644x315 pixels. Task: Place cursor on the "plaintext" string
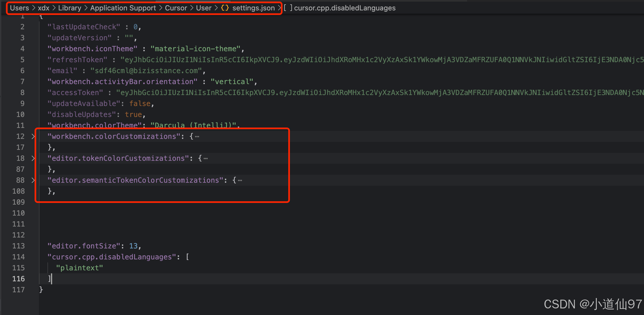pyautogui.click(x=80, y=268)
